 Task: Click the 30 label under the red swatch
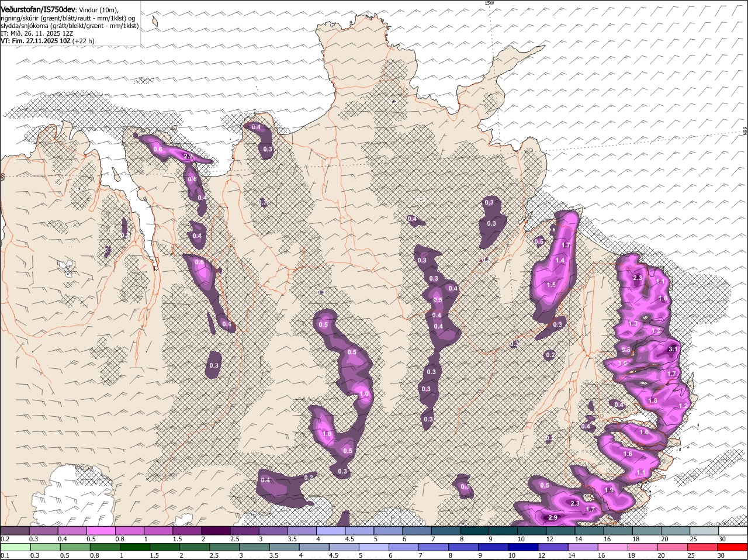(721, 555)
